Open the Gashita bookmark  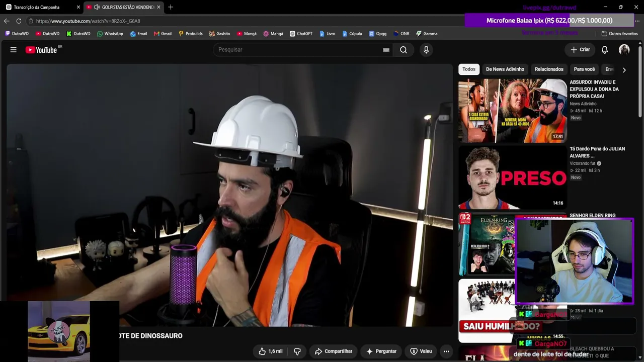pyautogui.click(x=219, y=34)
